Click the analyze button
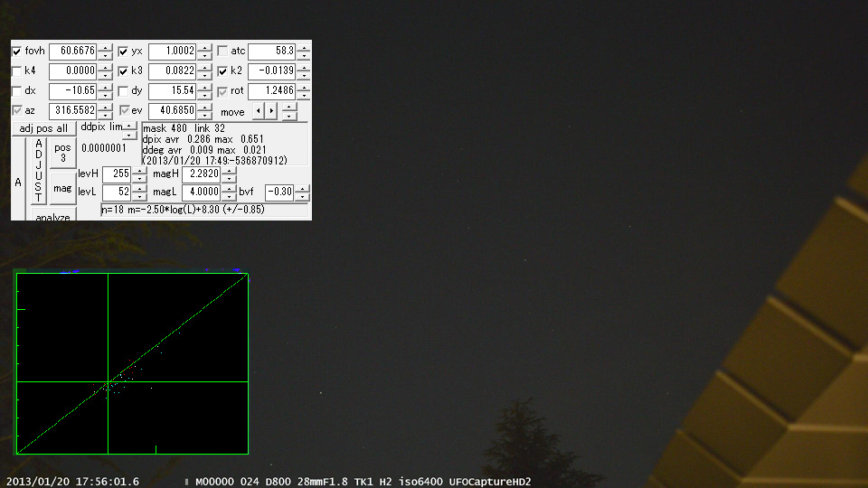 (x=52, y=217)
